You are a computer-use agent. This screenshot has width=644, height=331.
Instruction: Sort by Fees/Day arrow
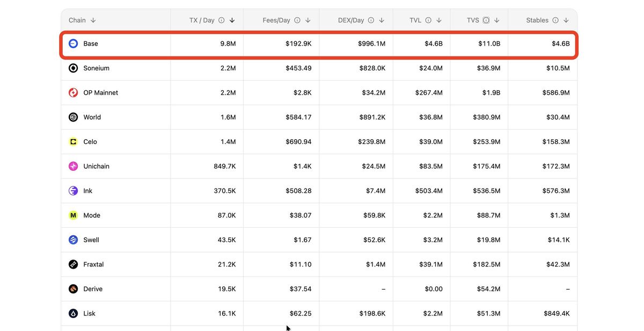pos(308,20)
